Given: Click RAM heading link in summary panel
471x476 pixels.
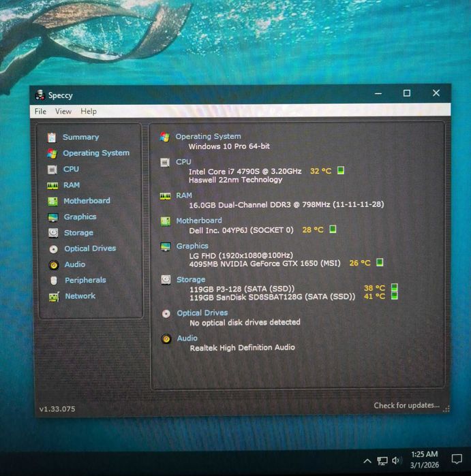Looking at the screenshot, I should 184,195.
